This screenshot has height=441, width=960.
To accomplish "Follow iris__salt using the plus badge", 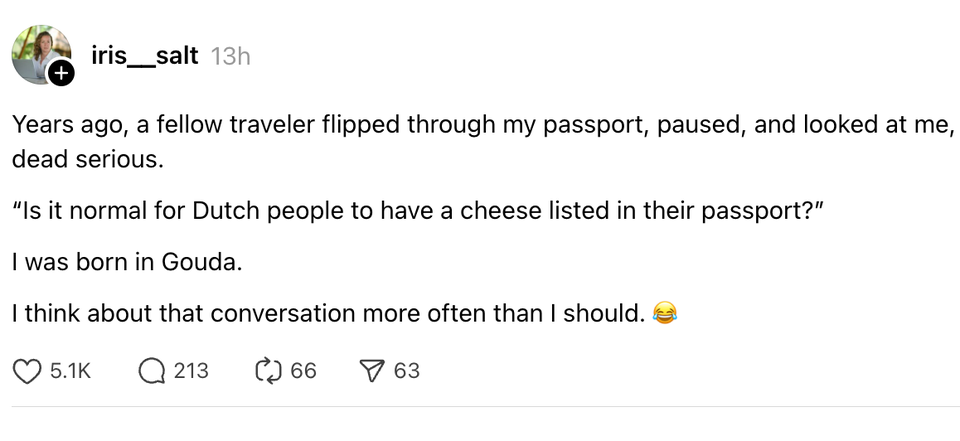I will click(61, 74).
